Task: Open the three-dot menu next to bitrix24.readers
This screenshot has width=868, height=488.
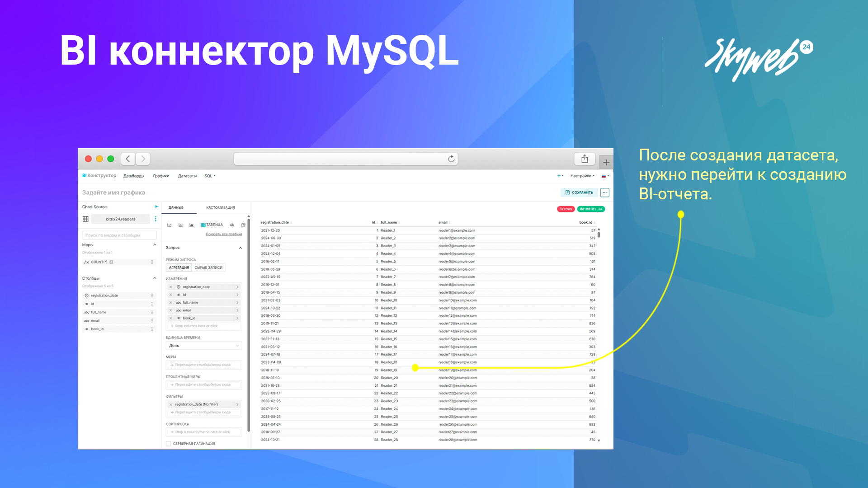Action: tap(156, 219)
